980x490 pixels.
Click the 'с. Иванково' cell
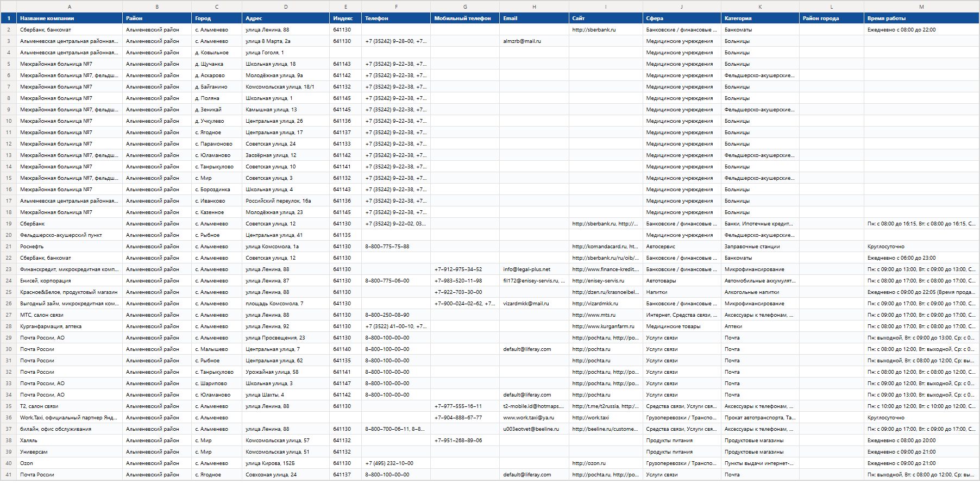217,201
